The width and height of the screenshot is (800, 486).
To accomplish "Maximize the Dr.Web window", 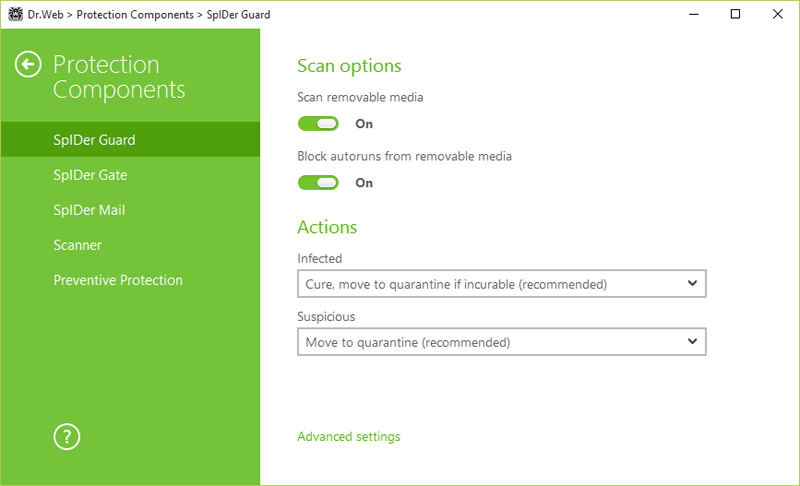I will coord(735,15).
